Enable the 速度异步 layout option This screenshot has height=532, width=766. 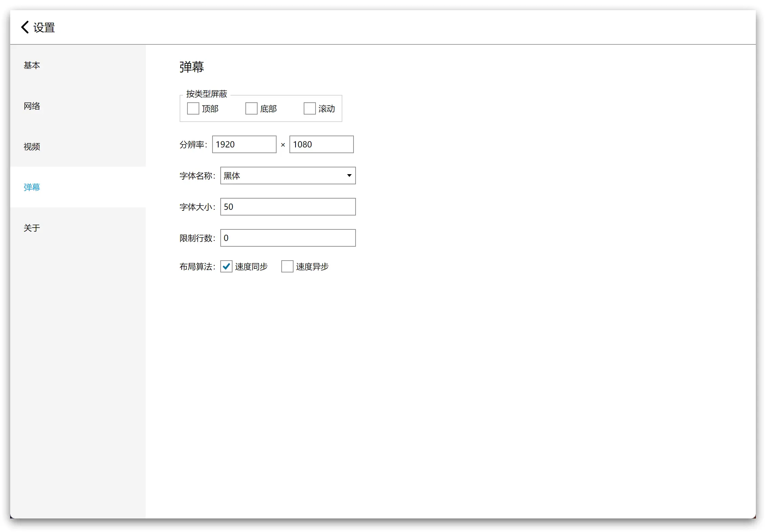(287, 266)
